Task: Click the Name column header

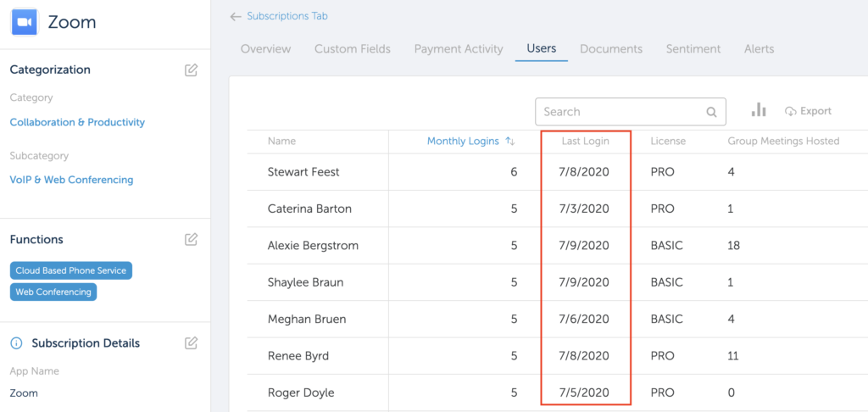Action: (281, 142)
